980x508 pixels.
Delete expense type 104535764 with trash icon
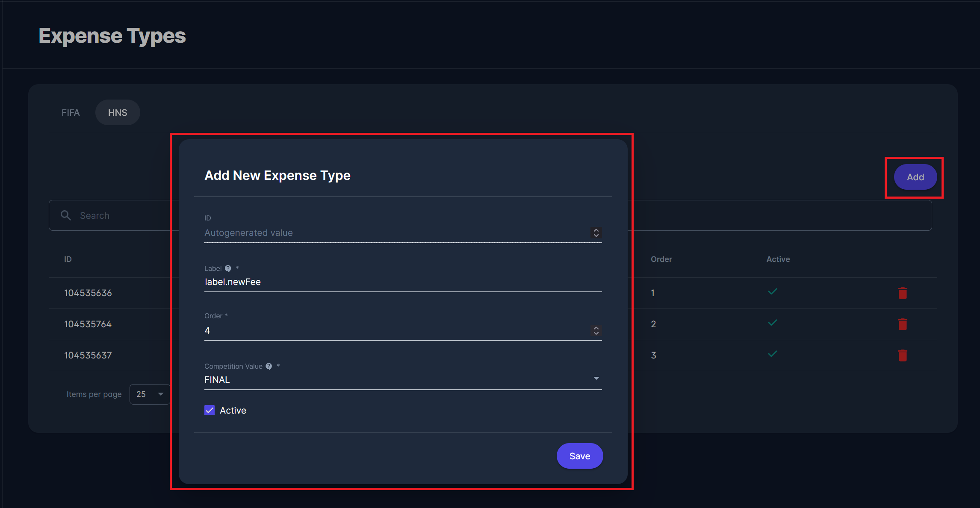(903, 324)
